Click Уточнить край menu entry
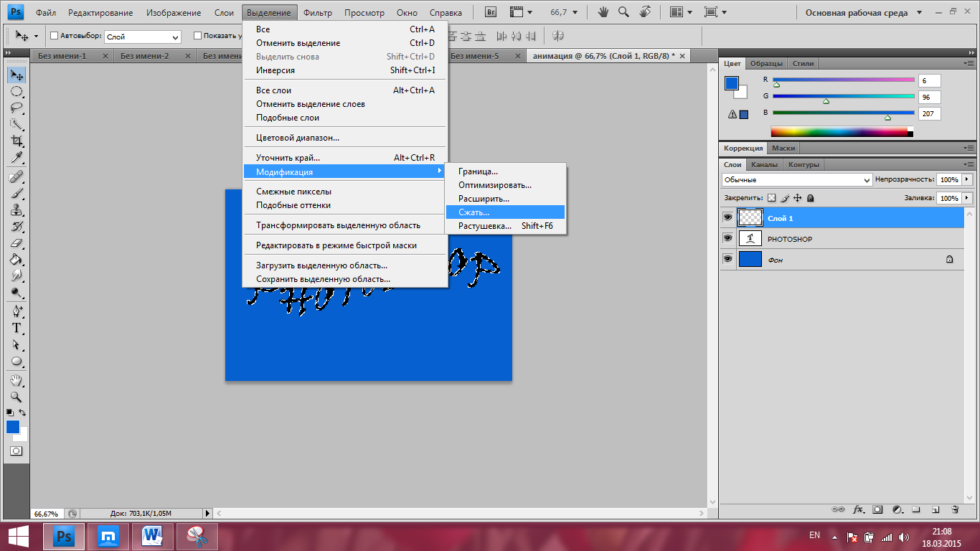 (x=345, y=158)
